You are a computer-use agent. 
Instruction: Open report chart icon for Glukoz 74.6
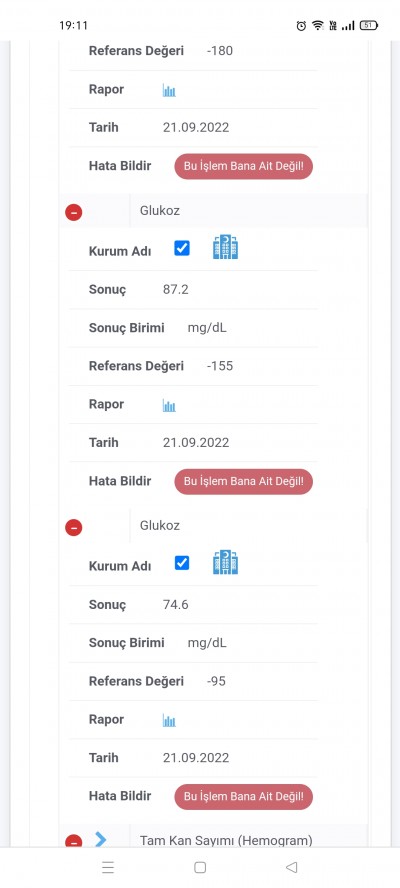tap(169, 720)
